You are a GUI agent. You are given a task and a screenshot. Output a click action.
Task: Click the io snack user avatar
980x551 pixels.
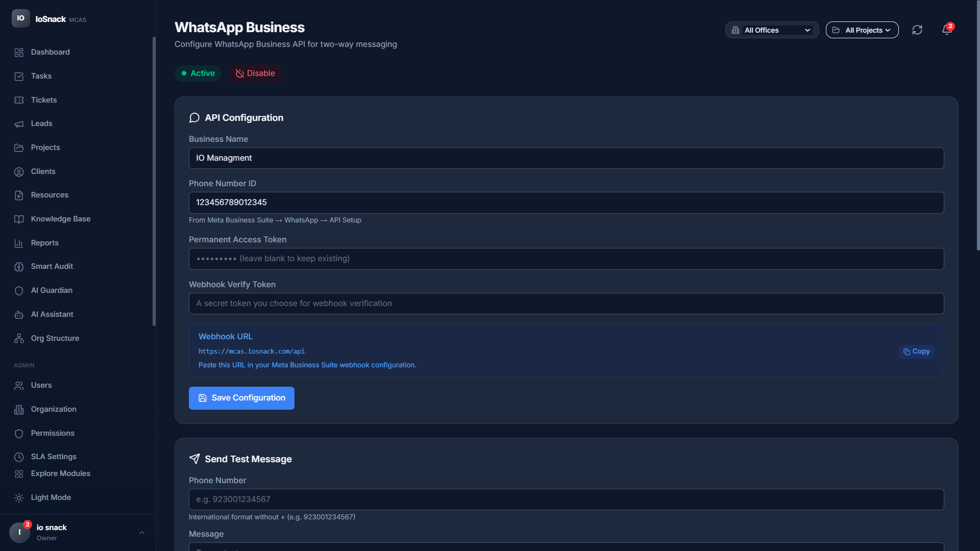click(x=19, y=532)
